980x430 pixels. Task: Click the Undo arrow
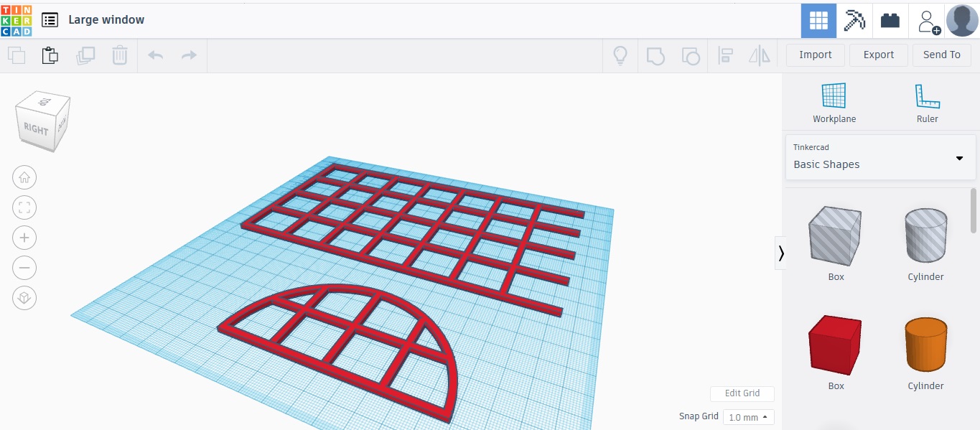pos(155,55)
